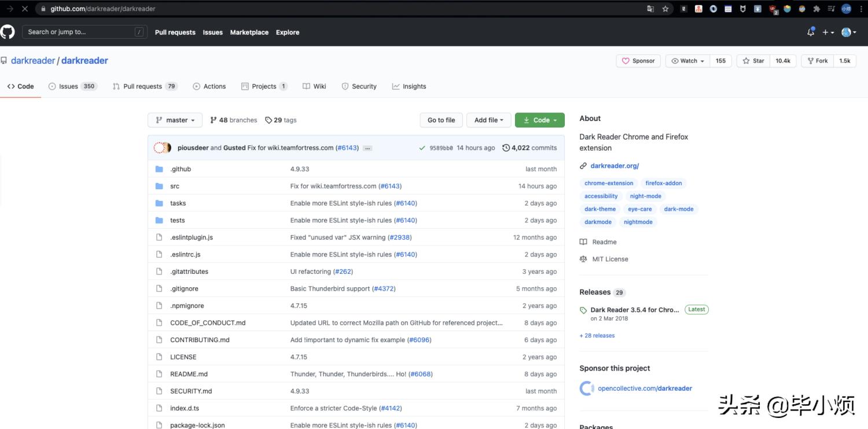
Task: View the 4,022 commits history
Action: click(529, 148)
